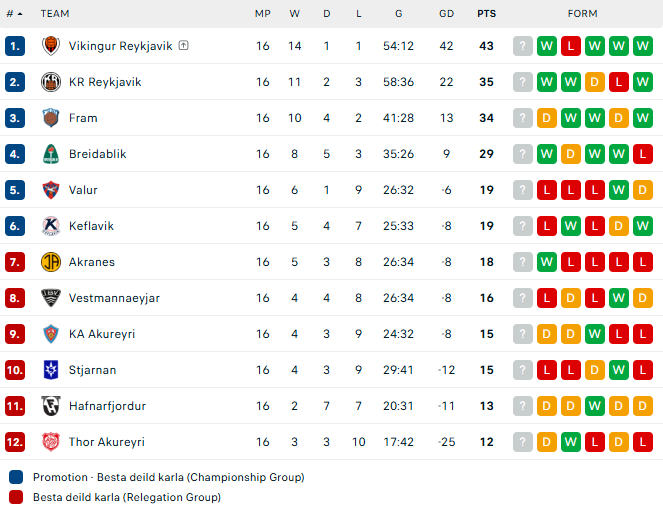This screenshot has width=663, height=509.
Task: Click the KR Reykjavik club logo
Action: (51, 82)
